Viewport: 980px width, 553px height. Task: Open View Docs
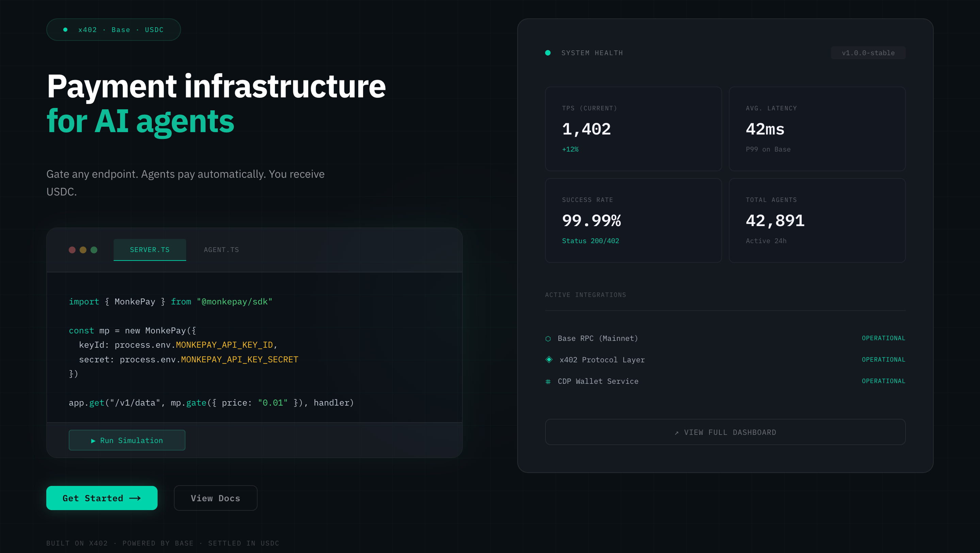(x=215, y=498)
